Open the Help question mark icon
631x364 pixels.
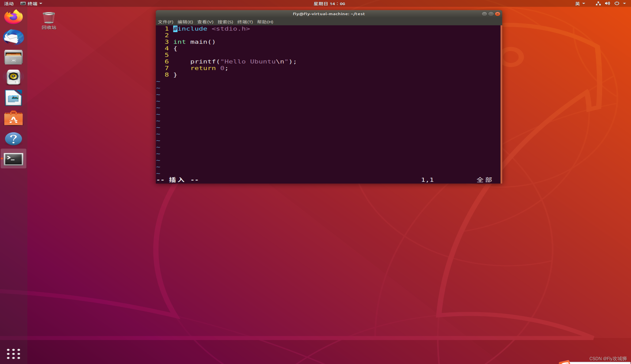pos(13,139)
